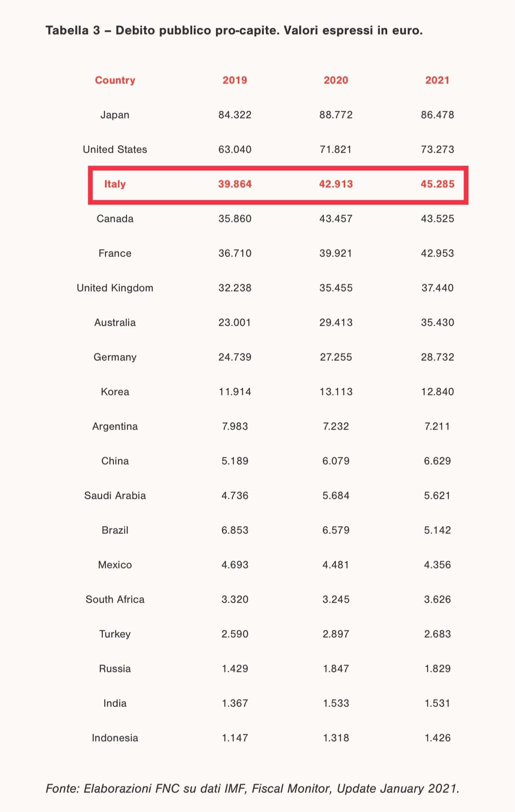The height and width of the screenshot is (812, 515).
Task: Select the 2021 column header
Action: 437,80
